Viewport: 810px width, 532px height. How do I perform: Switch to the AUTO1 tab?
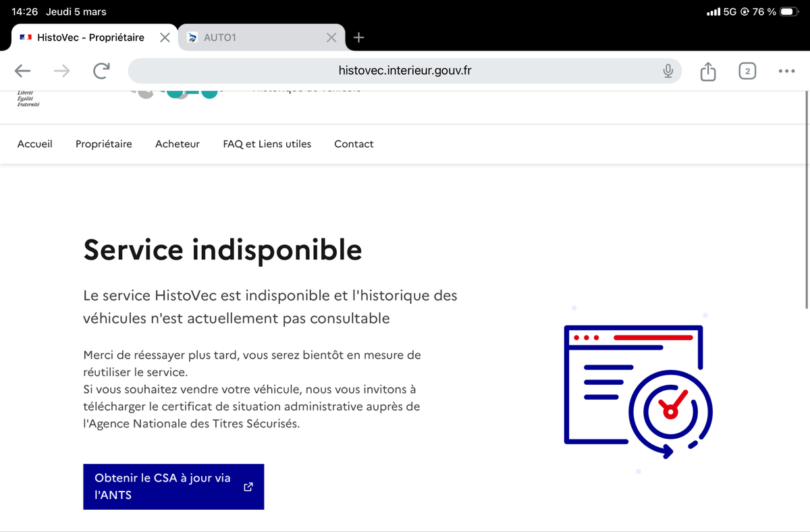pos(256,38)
